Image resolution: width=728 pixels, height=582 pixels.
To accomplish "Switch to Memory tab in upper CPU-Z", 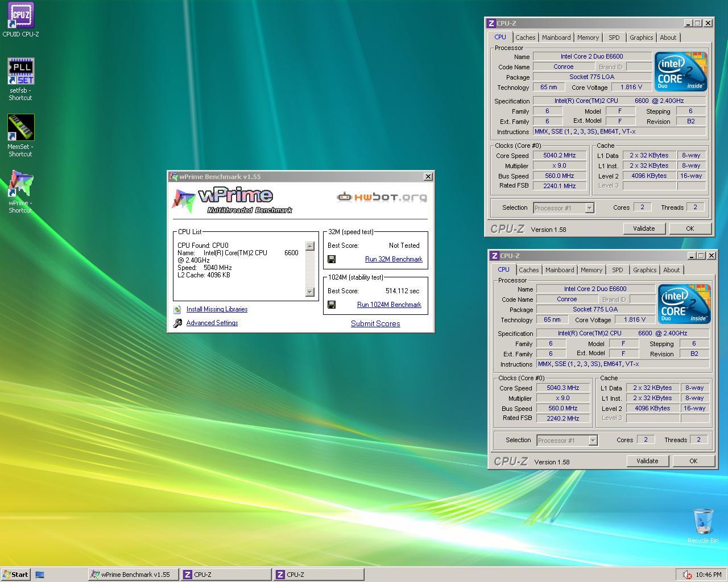I will point(588,38).
